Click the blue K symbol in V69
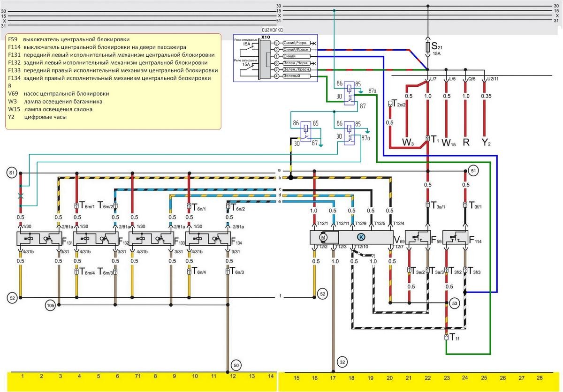This screenshot has height=392, width=563. click(361, 237)
